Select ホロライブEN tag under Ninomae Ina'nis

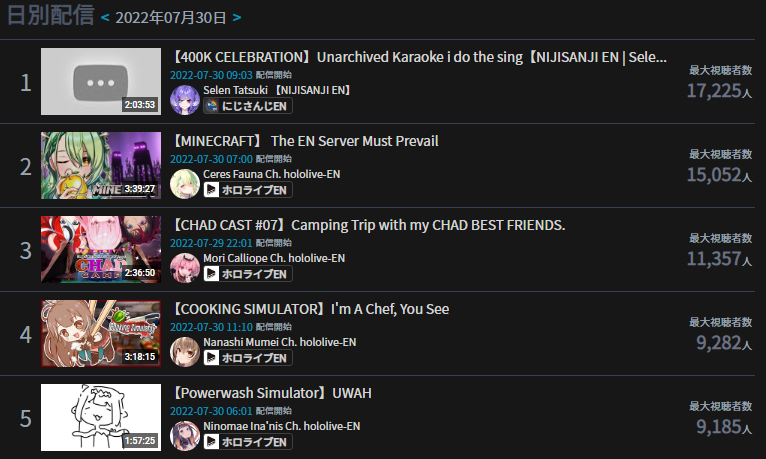(248, 442)
